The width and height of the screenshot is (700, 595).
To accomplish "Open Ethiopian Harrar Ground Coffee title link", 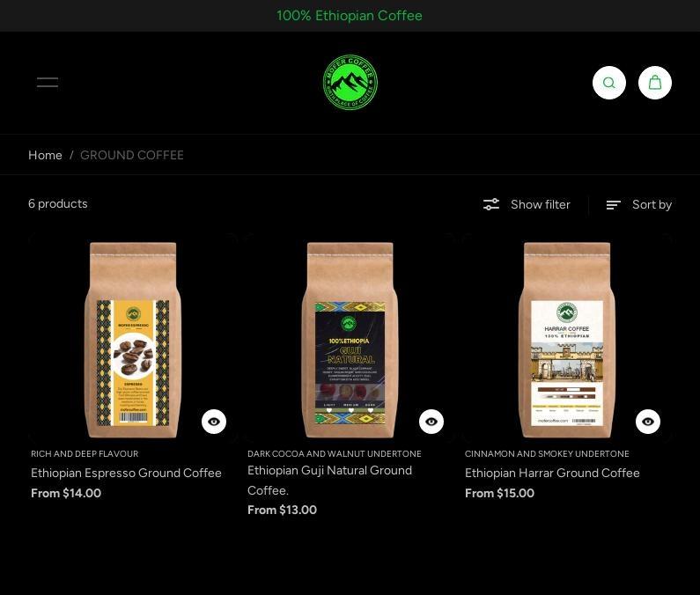I will click(552, 473).
